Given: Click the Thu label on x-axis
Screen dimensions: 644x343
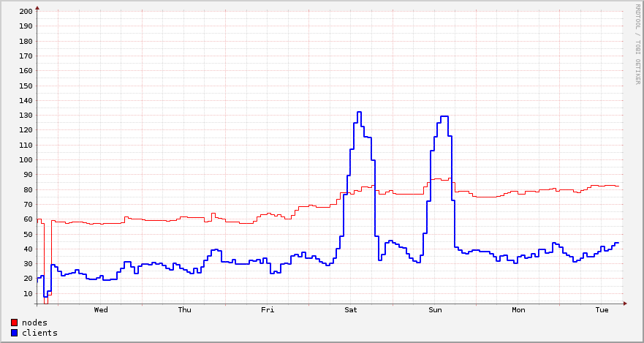Looking at the screenshot, I should (x=185, y=310).
